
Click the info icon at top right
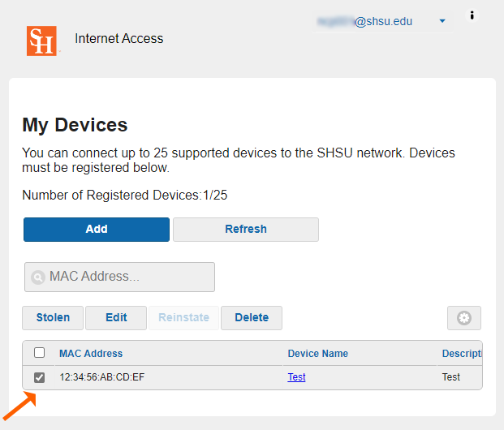tap(472, 15)
